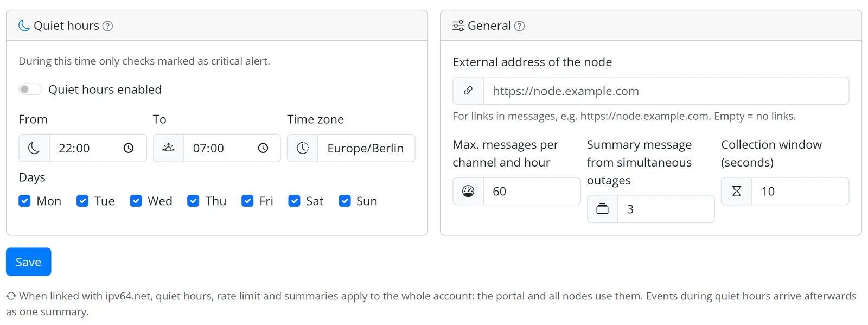Click the summary message field showing 3
868x325 pixels.
[x=666, y=209]
